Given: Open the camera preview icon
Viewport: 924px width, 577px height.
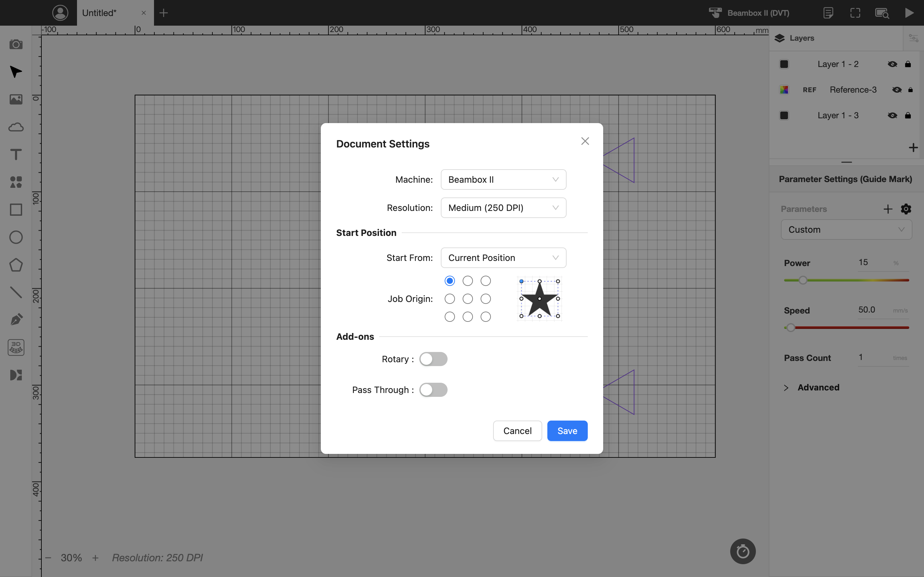Looking at the screenshot, I should click(x=16, y=44).
